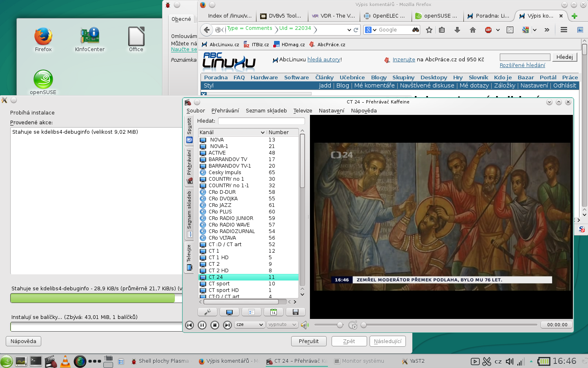Screen dimensions: 588x368
Task: Select CRo JAZZ radio channel
Action: [249, 205]
